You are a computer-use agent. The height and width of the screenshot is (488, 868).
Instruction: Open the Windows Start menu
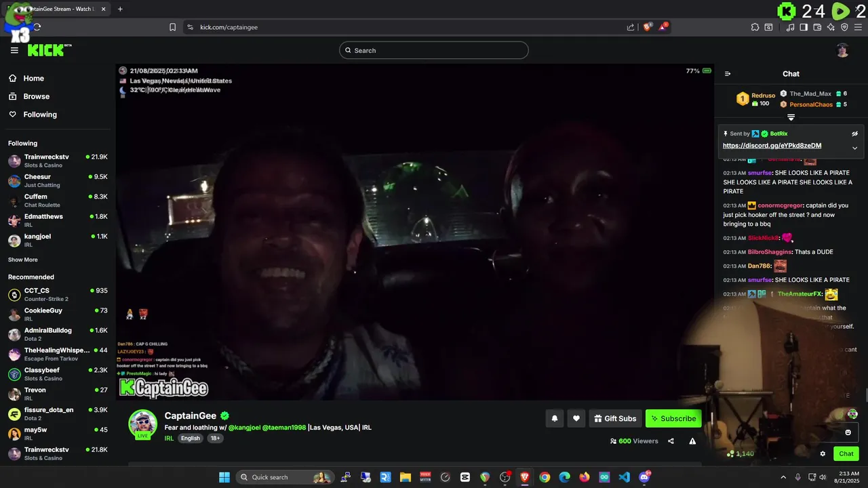click(224, 477)
